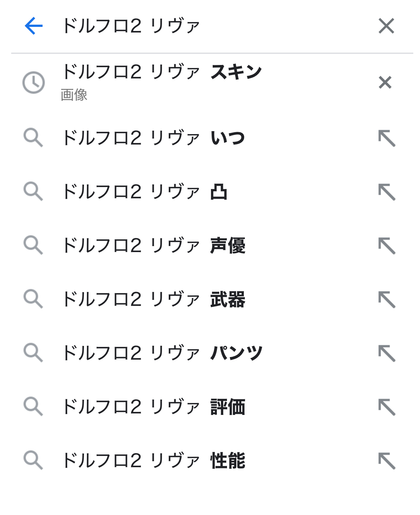420x515 pixels.
Task: Insert the 評価 suggestion via arrow
Action: [387, 407]
